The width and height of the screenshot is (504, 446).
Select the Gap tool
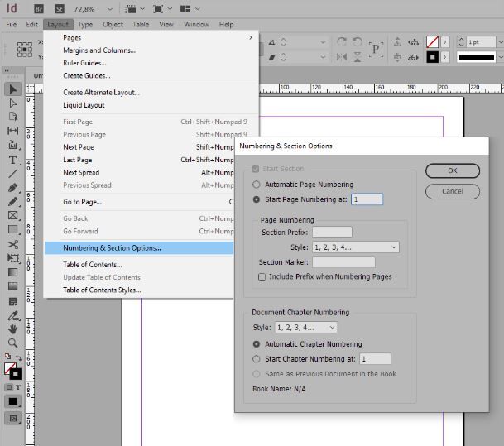(x=13, y=131)
